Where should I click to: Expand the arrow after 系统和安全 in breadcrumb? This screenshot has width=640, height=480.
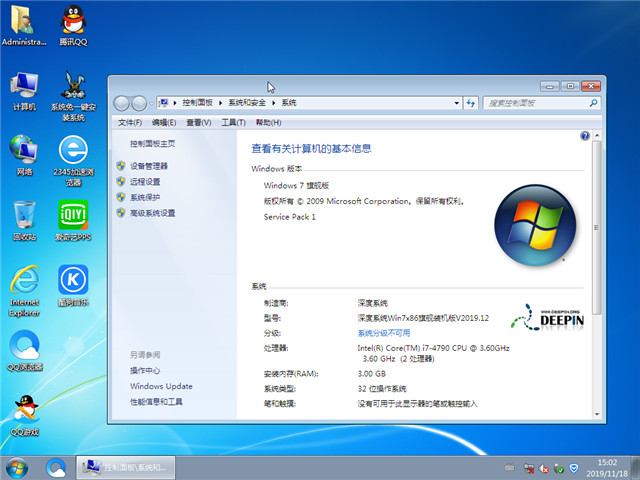[273, 103]
